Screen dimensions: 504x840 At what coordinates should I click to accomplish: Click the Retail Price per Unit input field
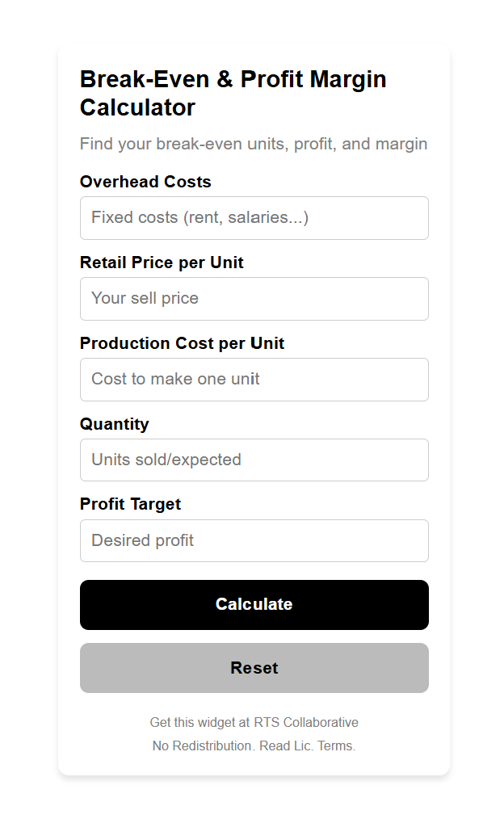tap(254, 298)
